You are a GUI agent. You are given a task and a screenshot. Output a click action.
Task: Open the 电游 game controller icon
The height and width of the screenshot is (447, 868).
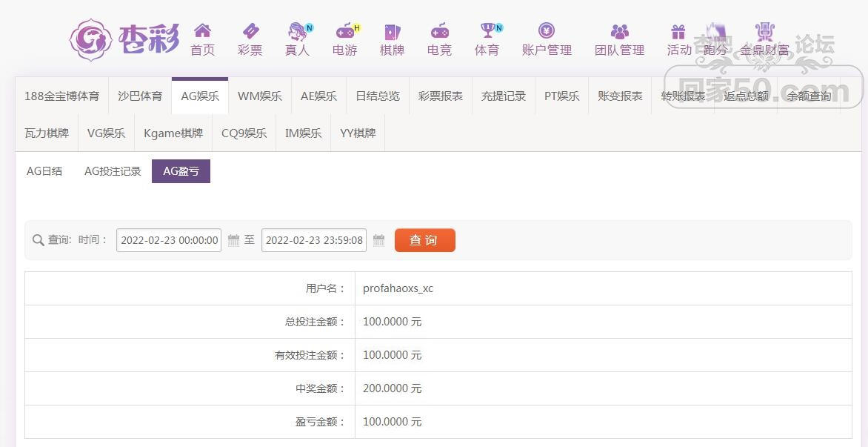(x=345, y=31)
